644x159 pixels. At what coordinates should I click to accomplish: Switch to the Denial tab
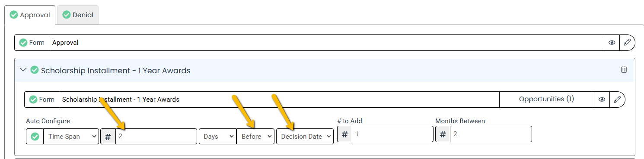pos(78,15)
